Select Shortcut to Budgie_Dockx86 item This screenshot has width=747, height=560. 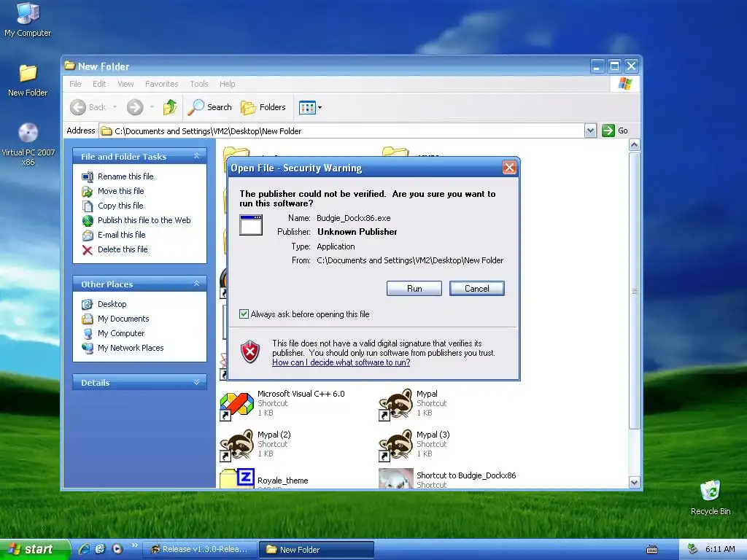pos(447,479)
